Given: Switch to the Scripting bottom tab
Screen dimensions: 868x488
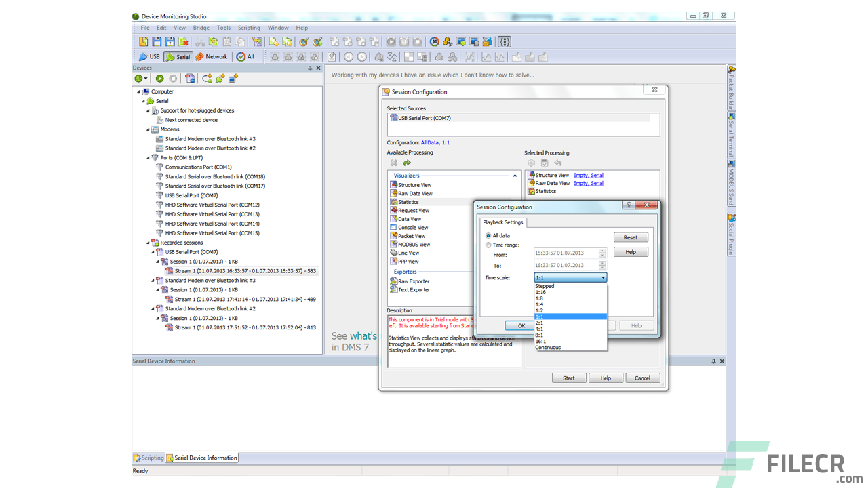Looking at the screenshot, I should click(149, 457).
